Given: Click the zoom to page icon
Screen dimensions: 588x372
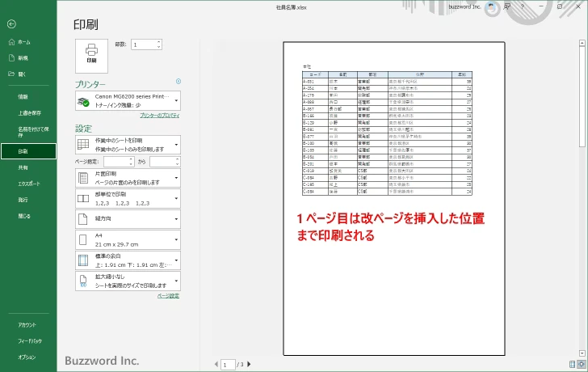Looking at the screenshot, I should (x=582, y=364).
